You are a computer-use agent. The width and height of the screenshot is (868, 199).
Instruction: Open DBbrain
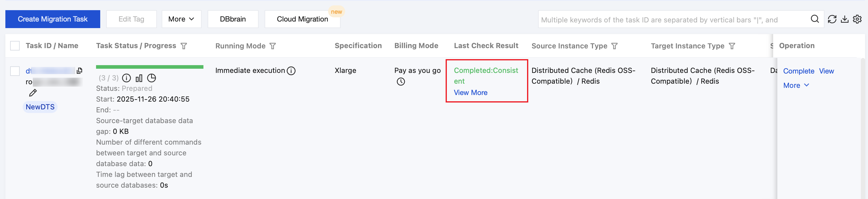pyautogui.click(x=233, y=19)
